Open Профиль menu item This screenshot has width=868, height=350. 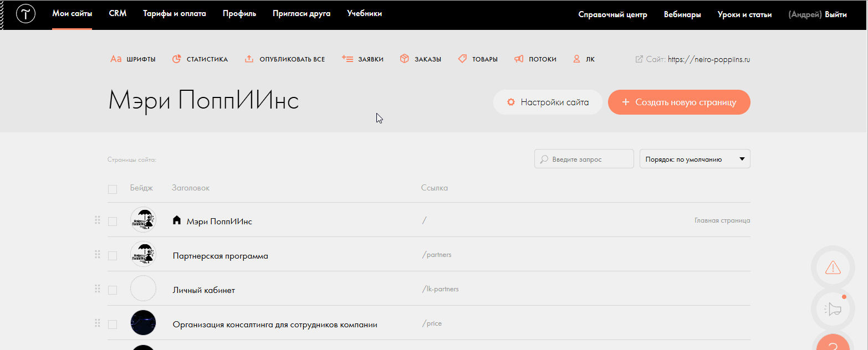(239, 13)
